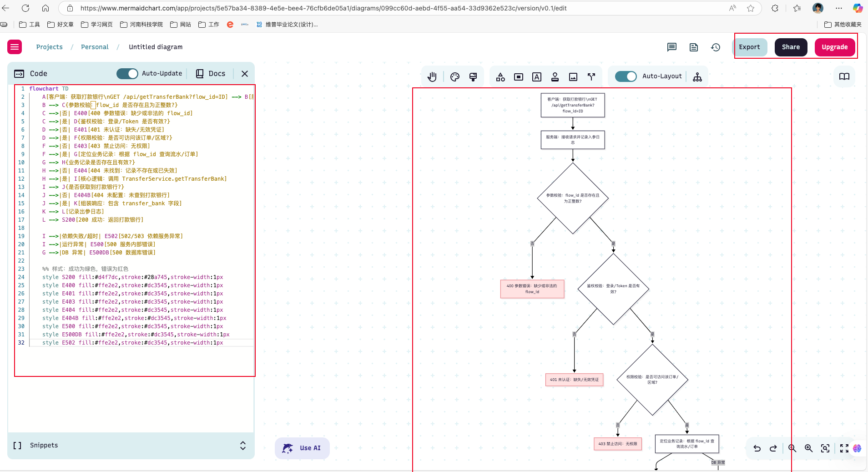
Task: Open the pink hamburger main menu
Action: [15, 47]
